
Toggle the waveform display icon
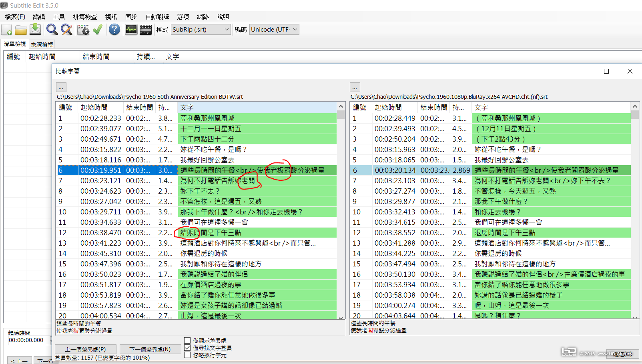131,30
